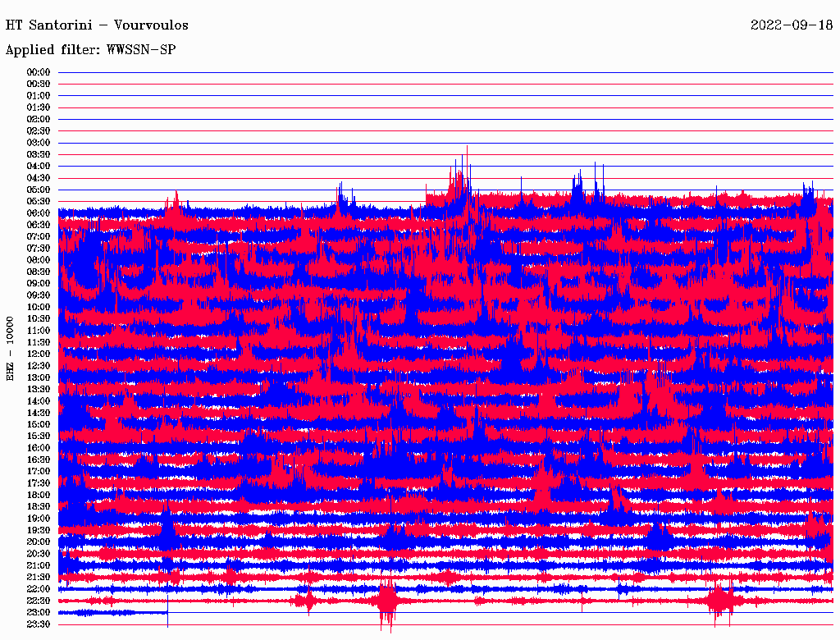This screenshot has height=640, width=840.
Task: Select the 14:30 time label
Action: tap(39, 413)
